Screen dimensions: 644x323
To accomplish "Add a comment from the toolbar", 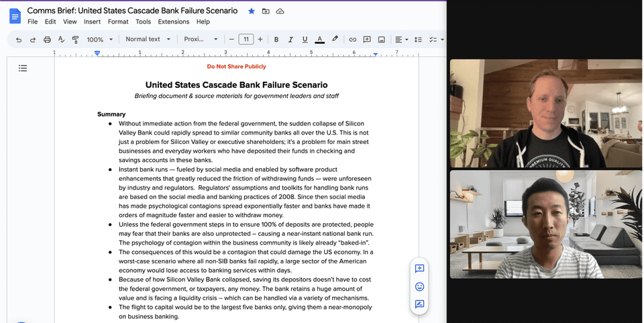I will click(x=367, y=40).
